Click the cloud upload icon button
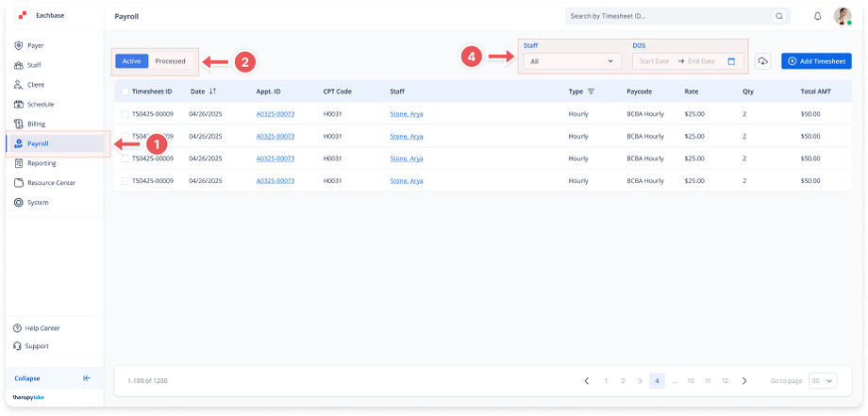Image resolution: width=868 pixels, height=416 pixels. [762, 61]
